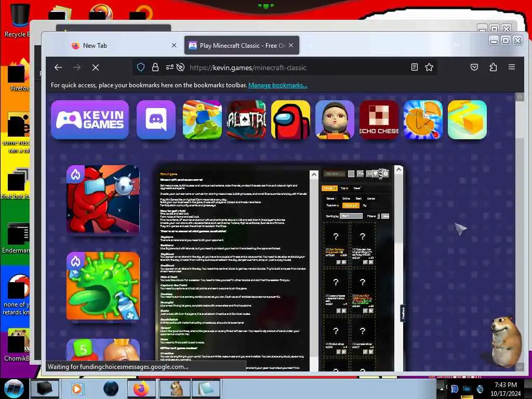Image resolution: width=532 pixels, height=399 pixels.
Task: Click the padlock site security icon
Action: pos(155,67)
